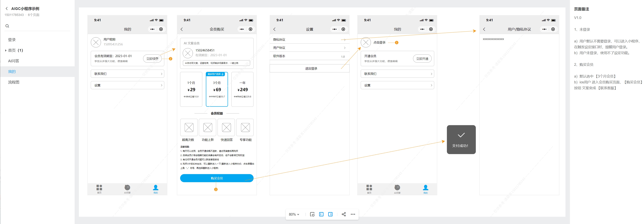The width and height of the screenshot is (644, 224).
Task: Click the avatar next to 15024658451
Action: pyautogui.click(x=188, y=53)
